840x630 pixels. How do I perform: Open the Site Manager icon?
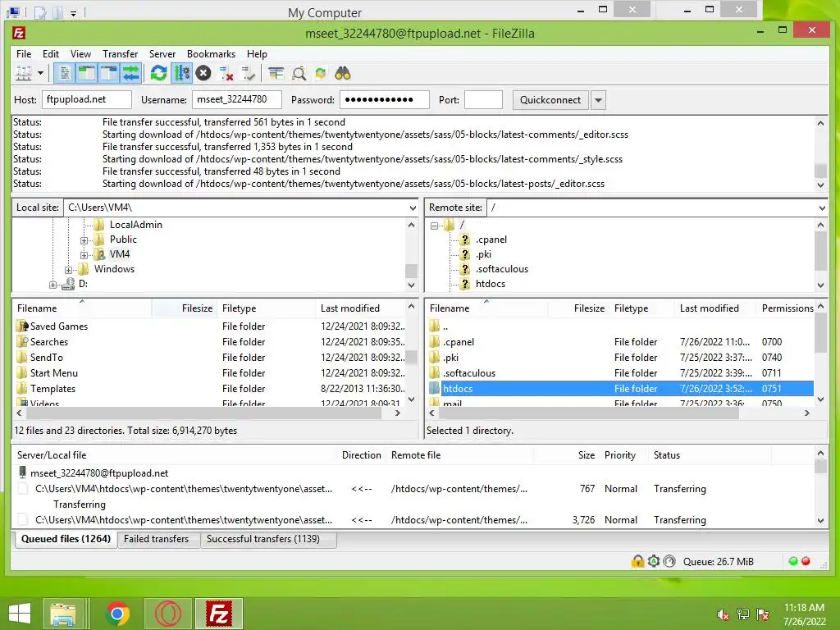pos(23,73)
